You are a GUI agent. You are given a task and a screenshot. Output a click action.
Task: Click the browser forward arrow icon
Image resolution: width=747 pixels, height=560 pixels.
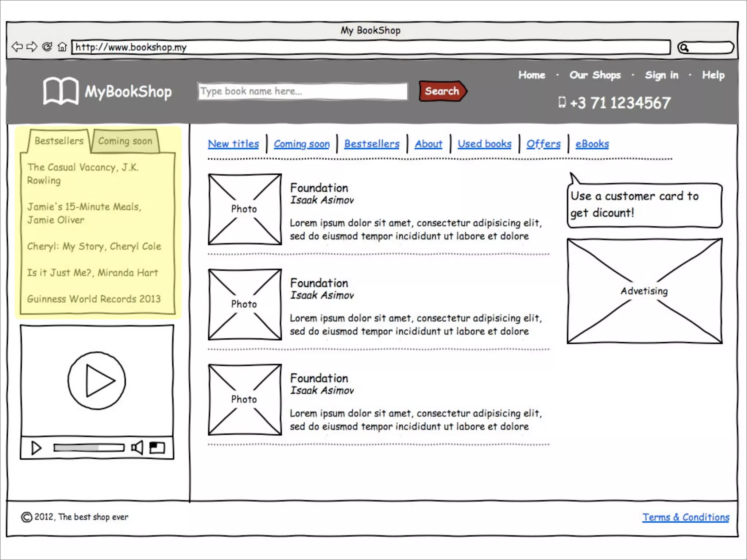32,47
